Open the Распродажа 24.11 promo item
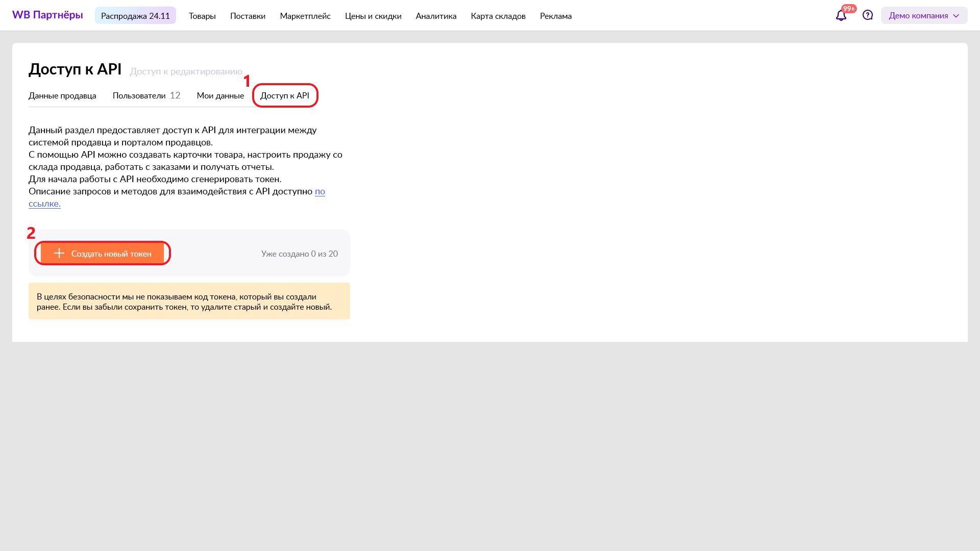 tap(135, 16)
